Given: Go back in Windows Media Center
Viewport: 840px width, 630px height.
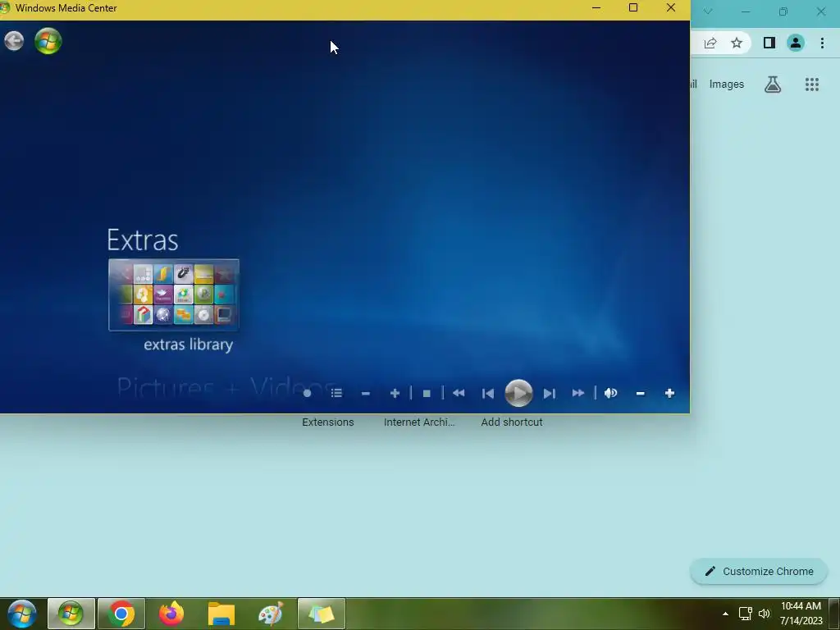Looking at the screenshot, I should click(x=14, y=41).
